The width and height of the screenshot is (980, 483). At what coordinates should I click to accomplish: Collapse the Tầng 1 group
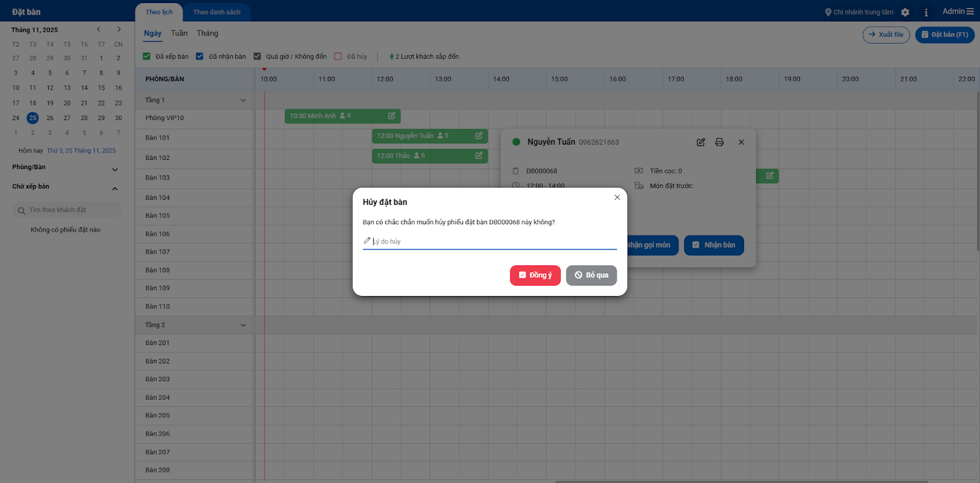pyautogui.click(x=243, y=101)
